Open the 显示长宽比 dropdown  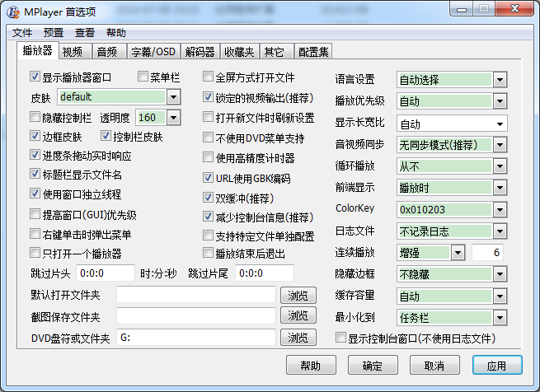click(x=500, y=124)
